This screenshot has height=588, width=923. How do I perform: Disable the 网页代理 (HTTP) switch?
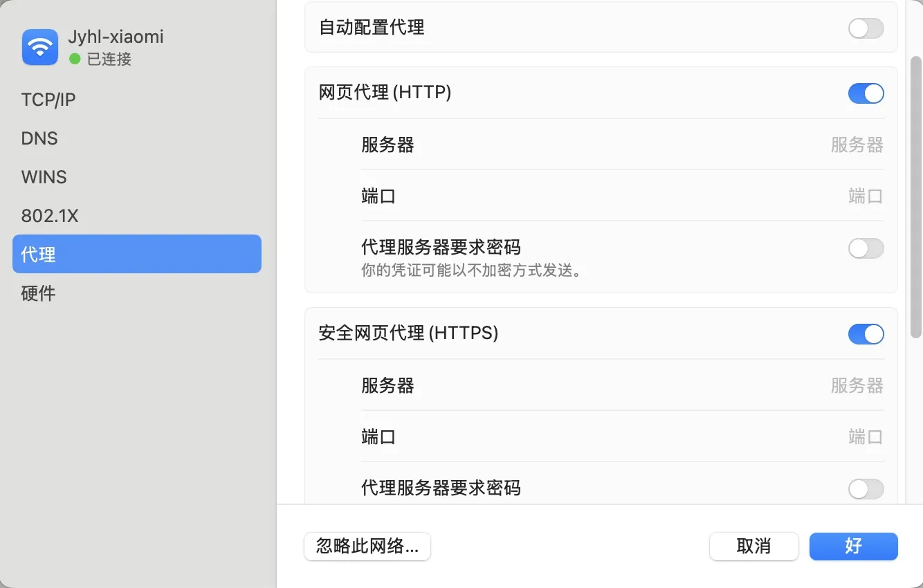click(x=866, y=93)
